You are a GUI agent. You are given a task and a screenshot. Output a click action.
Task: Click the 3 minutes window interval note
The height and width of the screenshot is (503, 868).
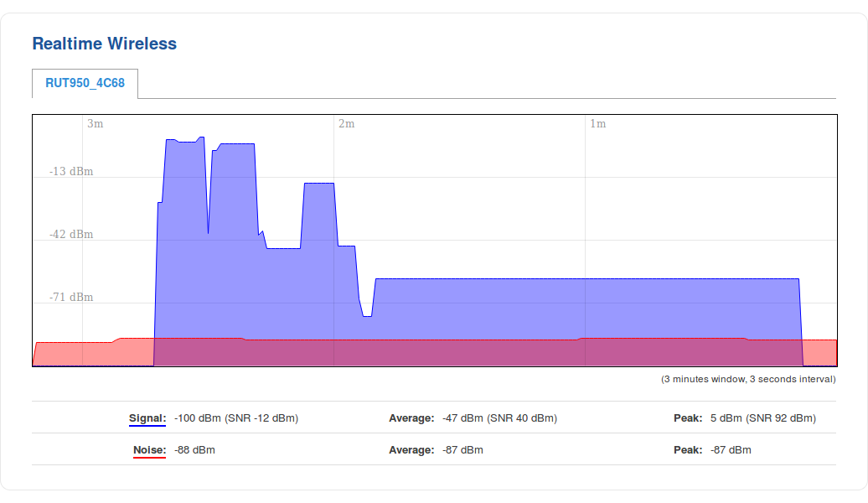(x=748, y=379)
